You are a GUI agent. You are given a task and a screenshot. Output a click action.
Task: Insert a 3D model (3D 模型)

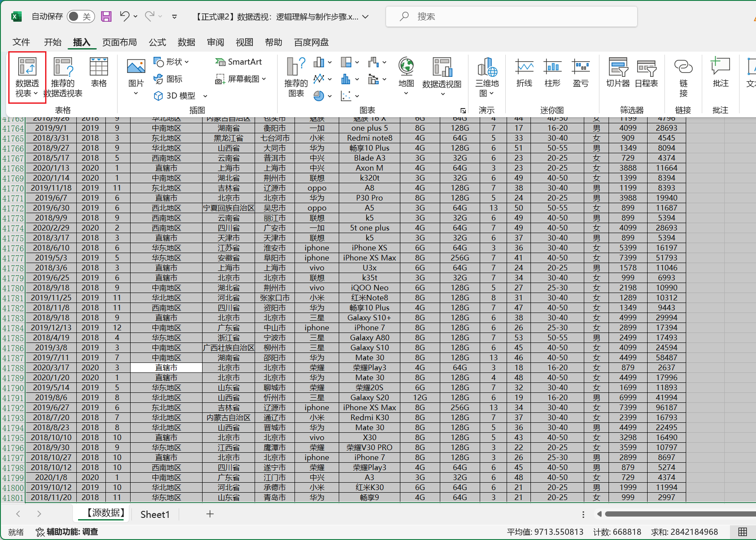(x=176, y=96)
